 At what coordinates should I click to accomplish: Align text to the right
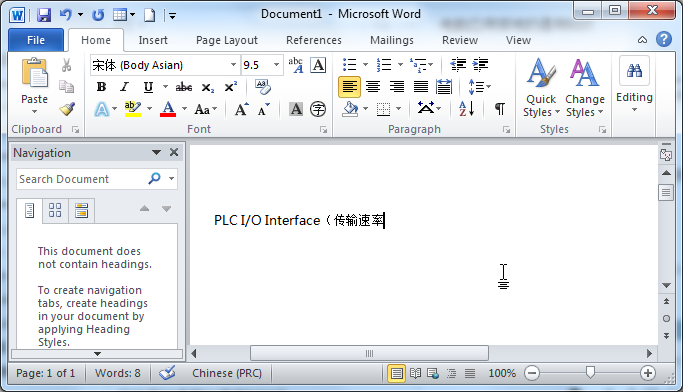397,87
